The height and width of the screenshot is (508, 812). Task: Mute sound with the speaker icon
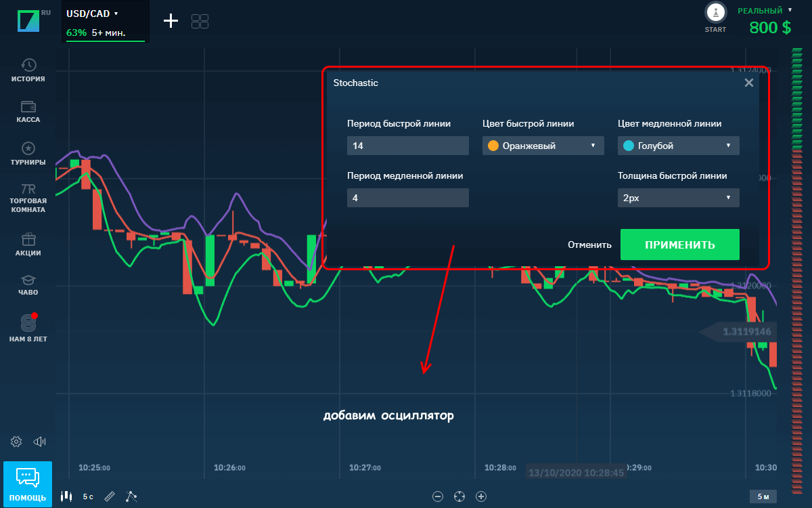pyautogui.click(x=39, y=442)
